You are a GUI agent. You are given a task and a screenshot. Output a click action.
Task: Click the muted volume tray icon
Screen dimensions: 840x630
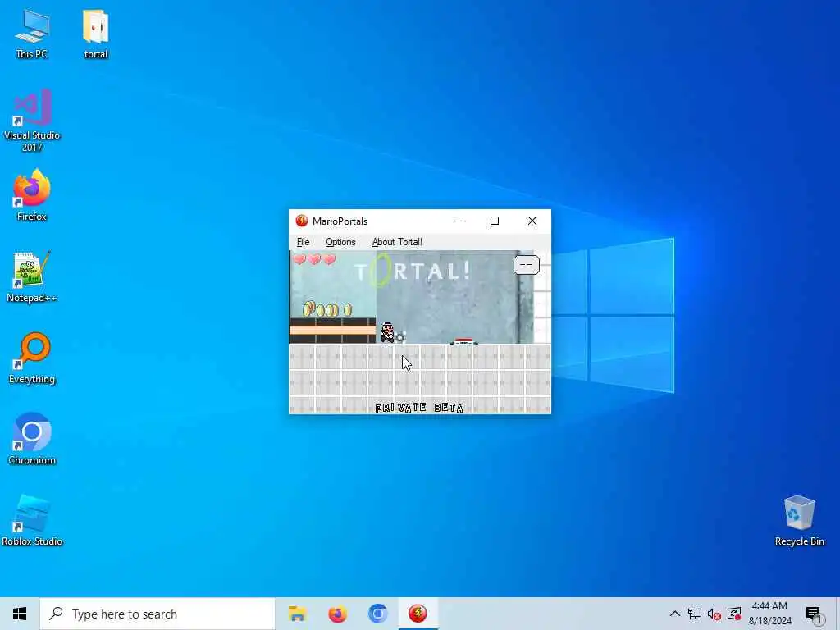[x=714, y=614]
